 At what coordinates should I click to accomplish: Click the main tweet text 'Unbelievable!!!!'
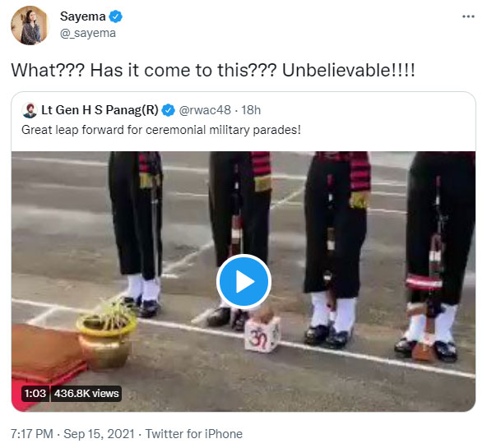coord(348,71)
